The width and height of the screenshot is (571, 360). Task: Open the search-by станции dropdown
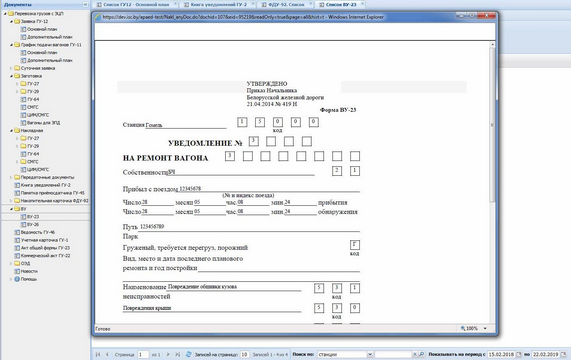370,354
